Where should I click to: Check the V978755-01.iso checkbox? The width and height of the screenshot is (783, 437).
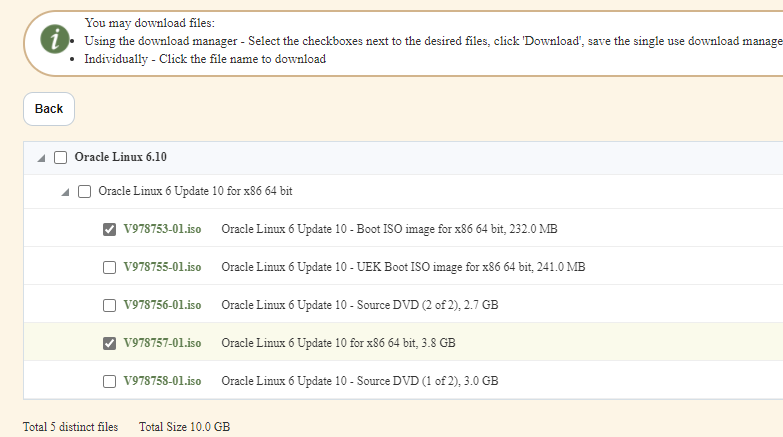tap(109, 267)
